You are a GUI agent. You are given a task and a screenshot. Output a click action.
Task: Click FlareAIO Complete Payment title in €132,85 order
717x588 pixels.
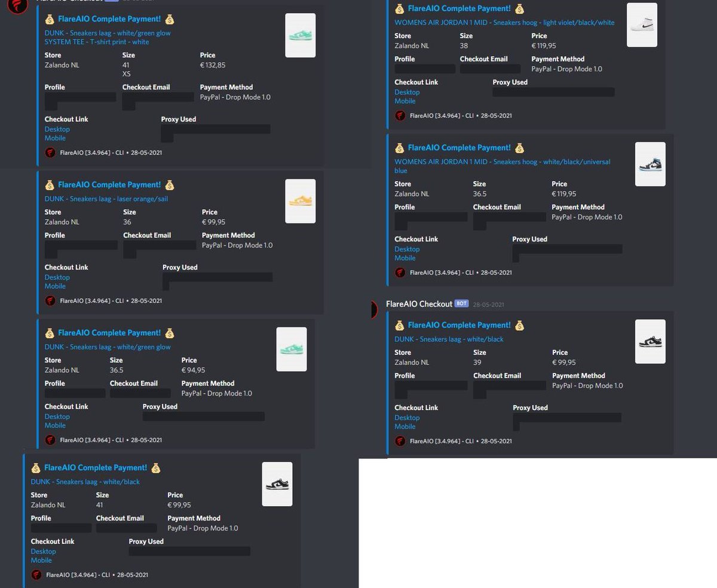[109, 19]
